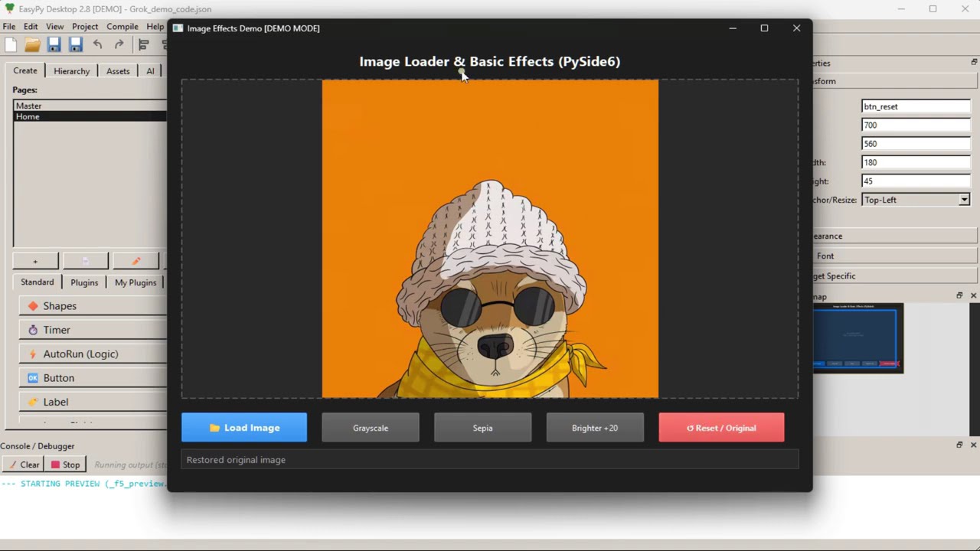Expand the Widget Specific section header

click(x=895, y=275)
